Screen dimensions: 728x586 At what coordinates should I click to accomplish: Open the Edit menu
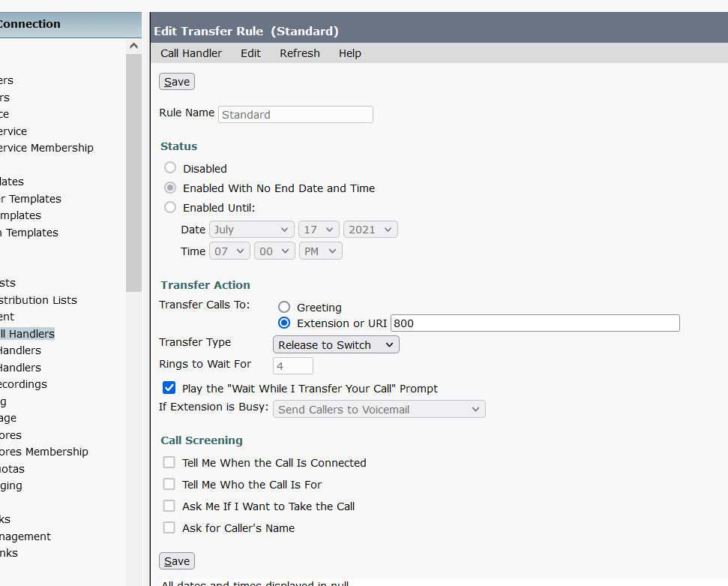[250, 53]
